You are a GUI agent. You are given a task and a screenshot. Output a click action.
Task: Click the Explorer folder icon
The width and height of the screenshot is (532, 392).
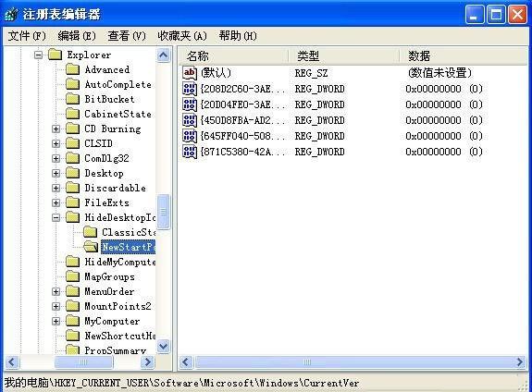[x=55, y=55]
